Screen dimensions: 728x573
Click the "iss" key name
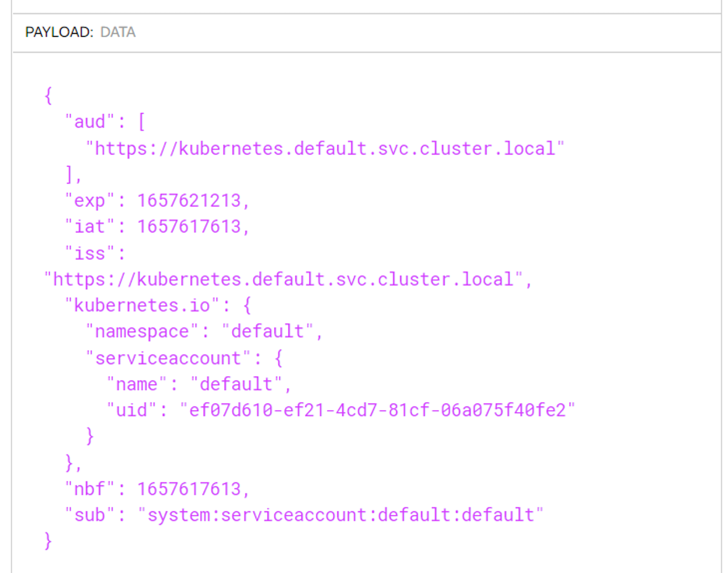click(x=89, y=254)
